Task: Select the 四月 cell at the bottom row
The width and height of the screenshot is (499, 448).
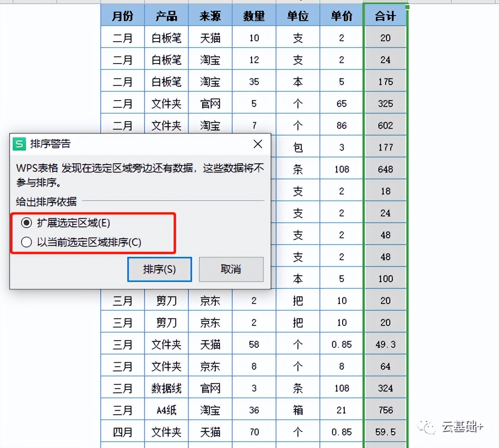Action: [122, 432]
